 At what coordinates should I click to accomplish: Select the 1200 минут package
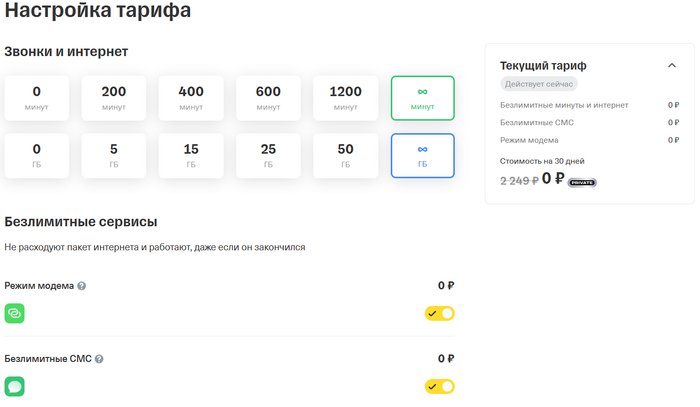[x=345, y=97]
